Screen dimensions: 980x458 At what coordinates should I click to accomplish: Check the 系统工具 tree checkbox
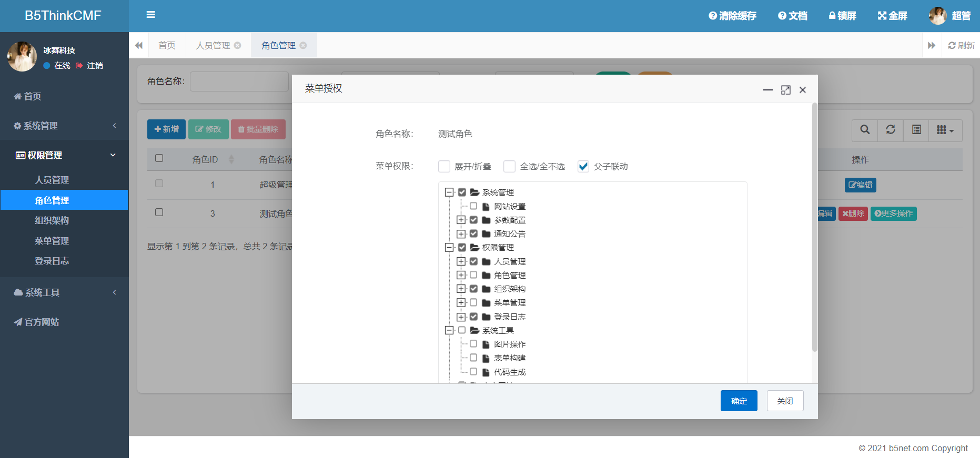click(462, 330)
